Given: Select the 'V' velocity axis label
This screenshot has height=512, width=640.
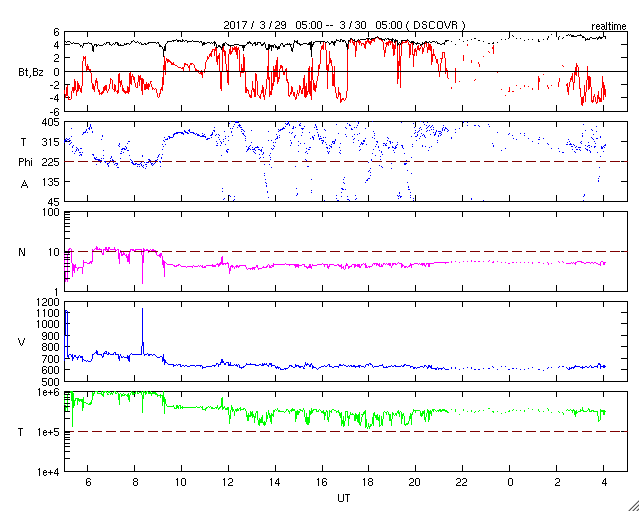Looking at the screenshot, I should point(22,342).
